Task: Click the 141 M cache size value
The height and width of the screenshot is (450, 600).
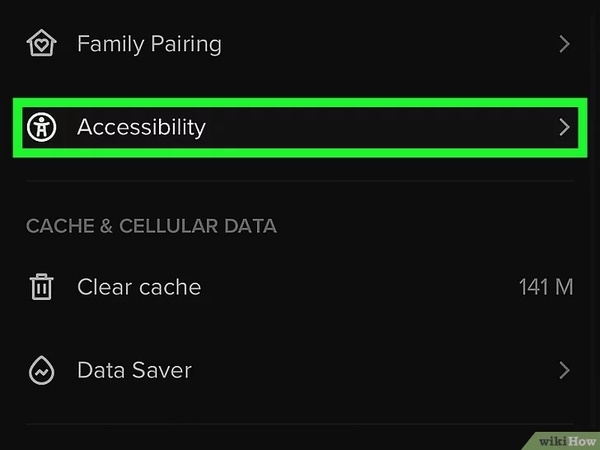Action: point(545,287)
